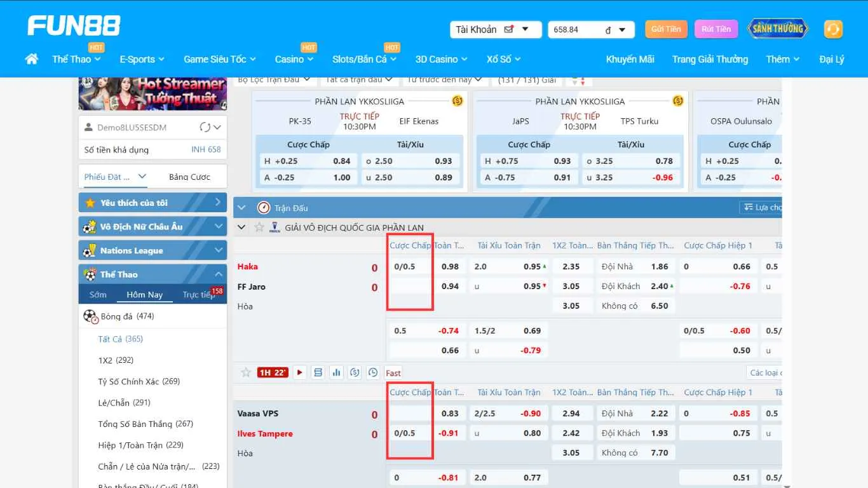Click the clock history icon beside Fast
This screenshot has width=868, height=488.
373,372
